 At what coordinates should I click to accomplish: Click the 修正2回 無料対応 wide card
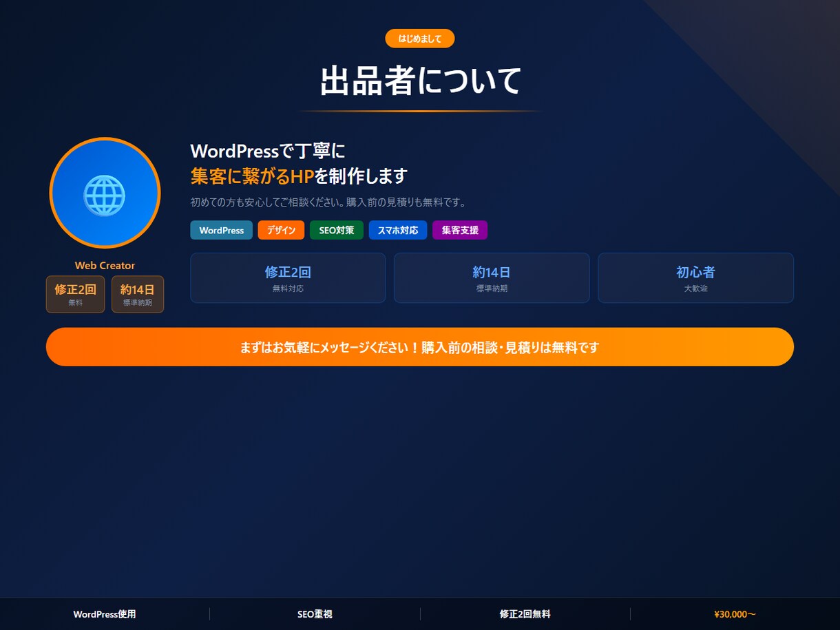[288, 278]
